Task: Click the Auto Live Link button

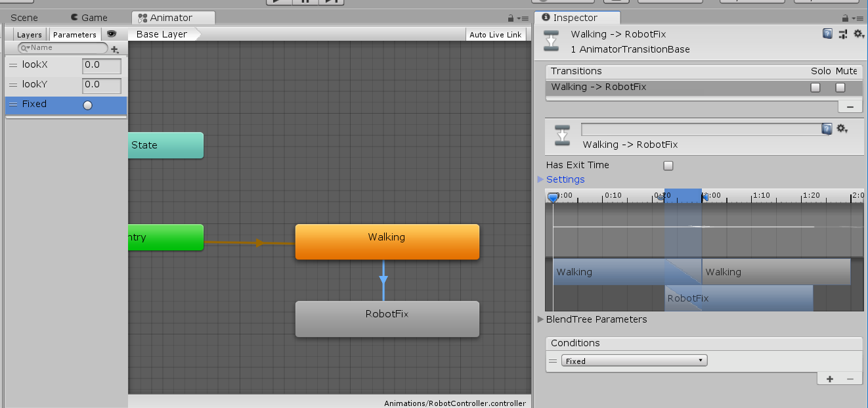Action: (496, 35)
